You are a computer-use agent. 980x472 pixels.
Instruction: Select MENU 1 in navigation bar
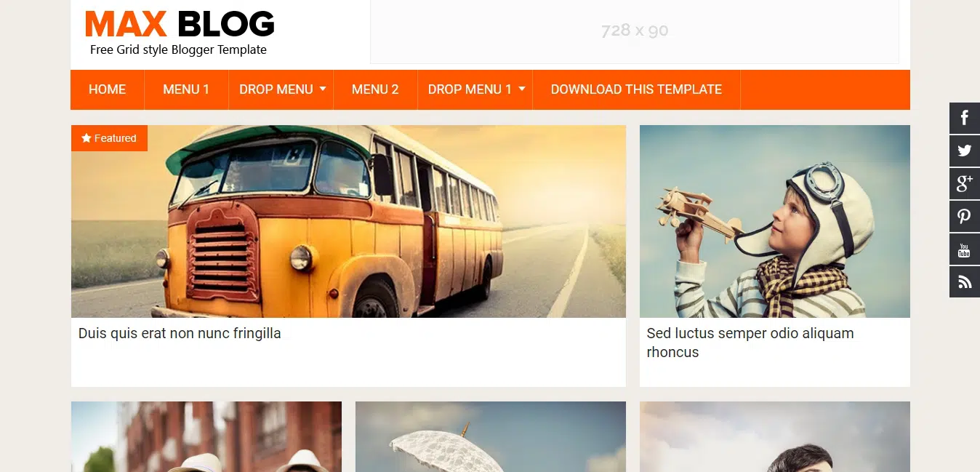pos(186,89)
